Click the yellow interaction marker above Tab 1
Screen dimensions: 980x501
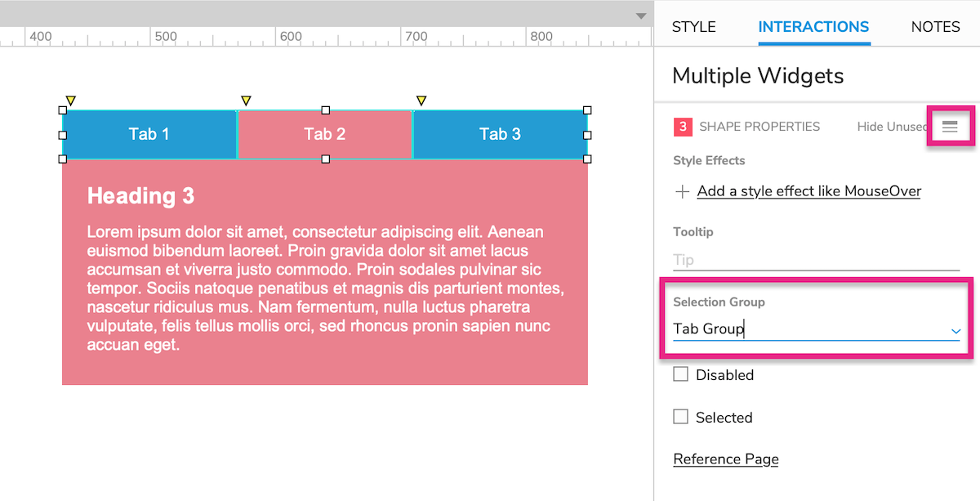click(x=70, y=101)
